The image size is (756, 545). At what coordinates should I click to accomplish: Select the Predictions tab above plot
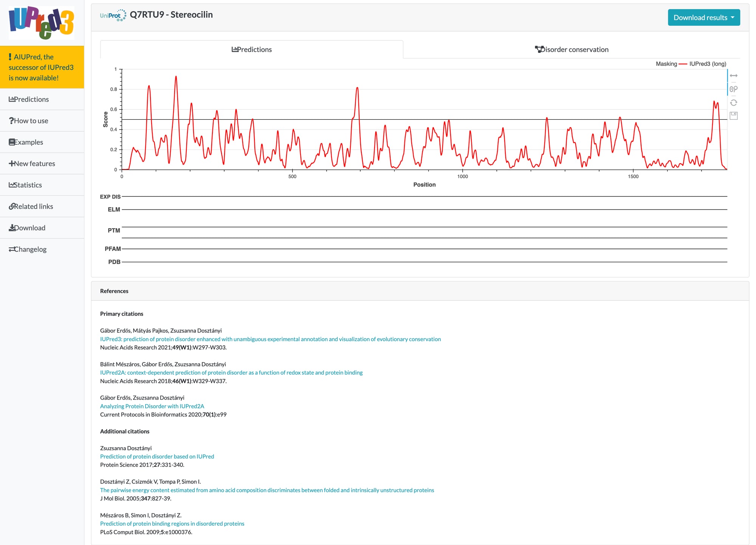(251, 49)
